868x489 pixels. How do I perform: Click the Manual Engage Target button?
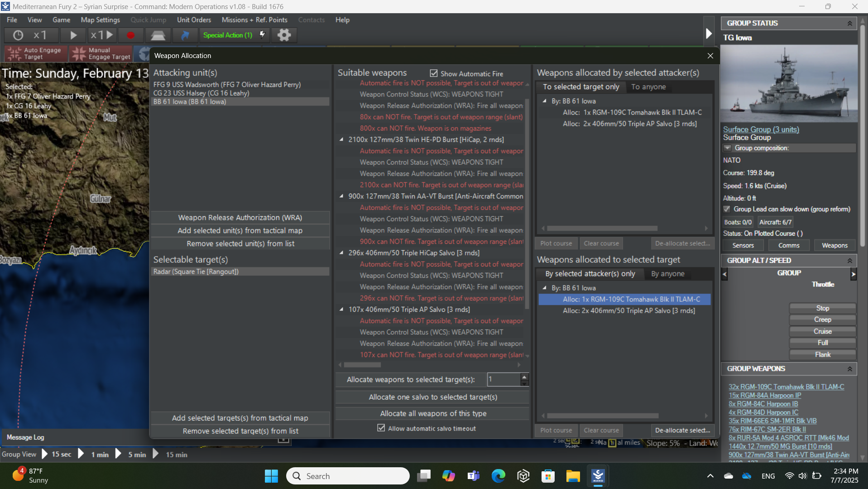[101, 53]
